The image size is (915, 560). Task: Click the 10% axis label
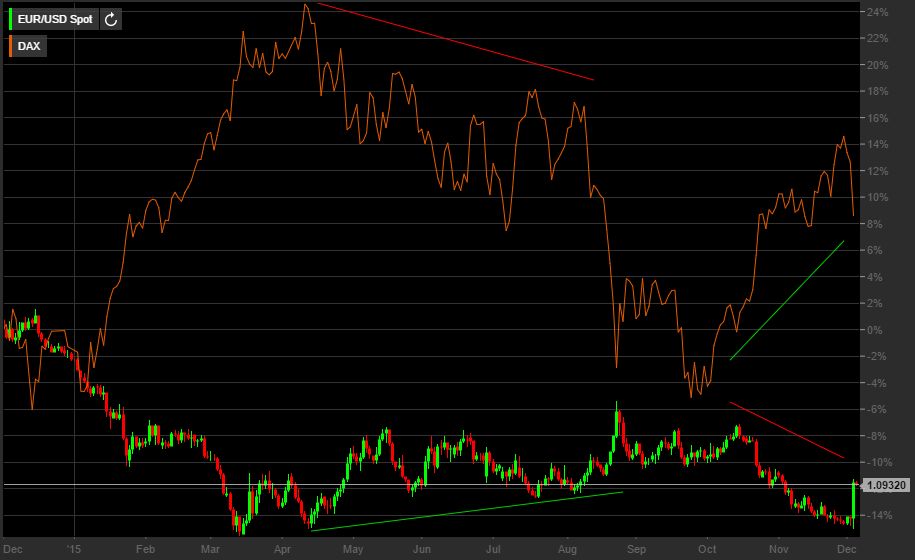coord(877,197)
